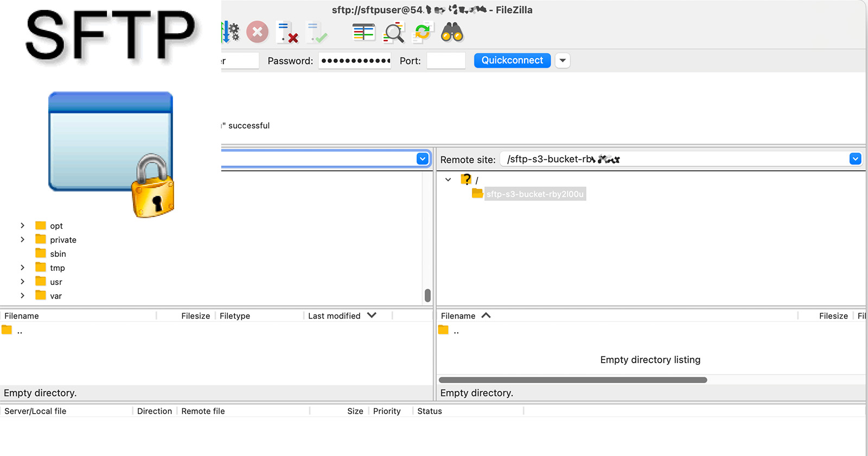Toggle synchronized browsing icon

423,33
